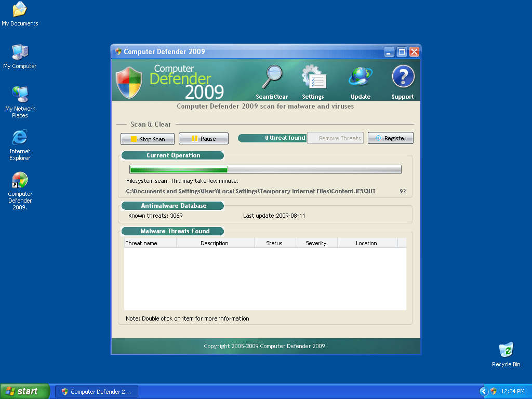
Task: Select My Network Places desktop icon
Action: click(20, 95)
